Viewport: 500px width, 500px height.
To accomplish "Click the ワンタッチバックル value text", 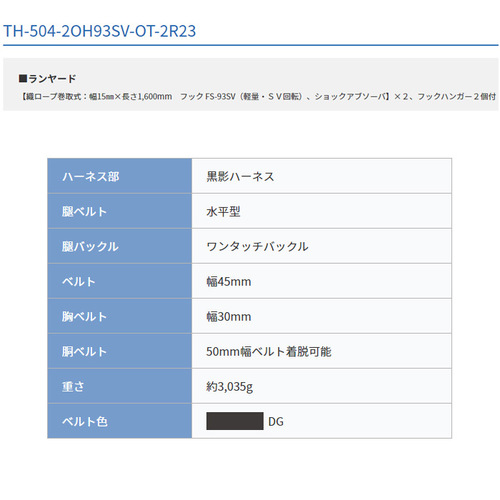I will 257,246.
